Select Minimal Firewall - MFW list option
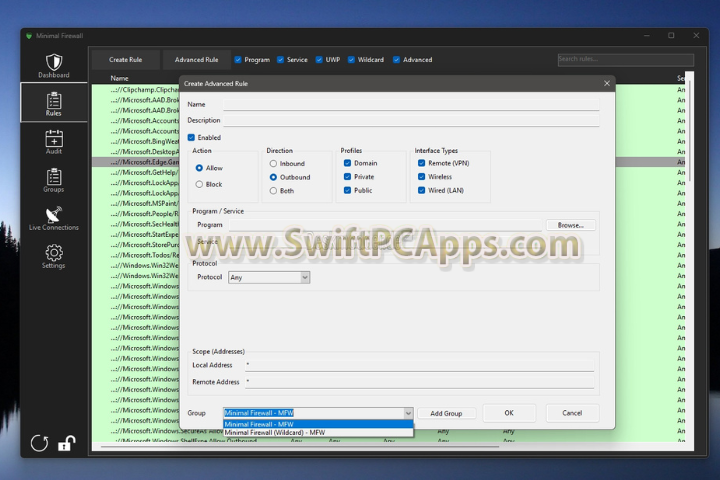The height and width of the screenshot is (480, 720). 318,424
